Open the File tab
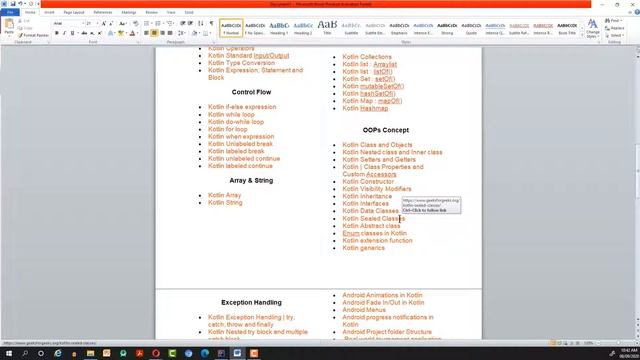Screen dimensions: 640x360 10,13
